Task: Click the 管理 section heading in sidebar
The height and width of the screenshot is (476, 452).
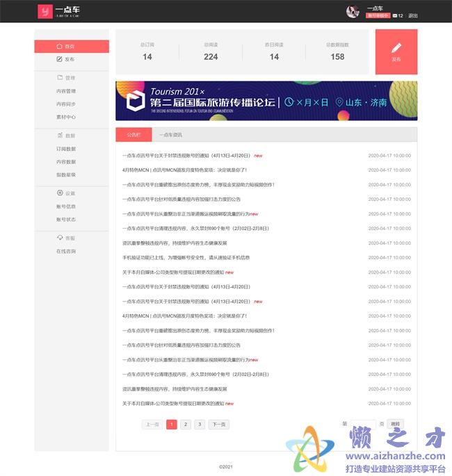Action: [70, 78]
